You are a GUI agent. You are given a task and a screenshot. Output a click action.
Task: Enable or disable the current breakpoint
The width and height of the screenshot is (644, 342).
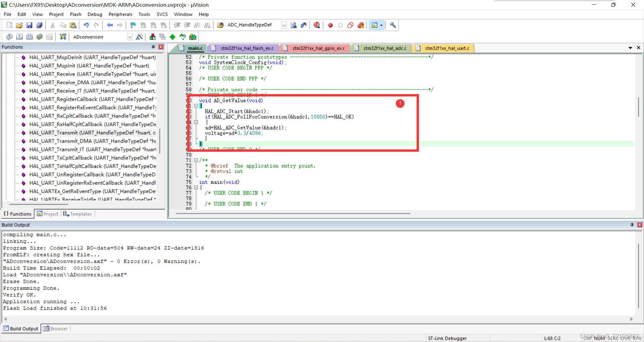tap(340, 25)
